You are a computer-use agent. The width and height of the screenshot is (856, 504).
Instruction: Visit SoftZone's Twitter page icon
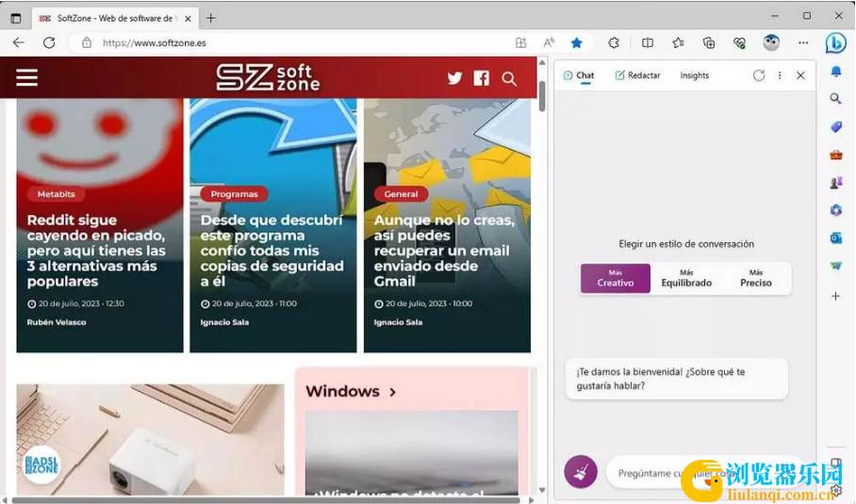[x=454, y=78]
